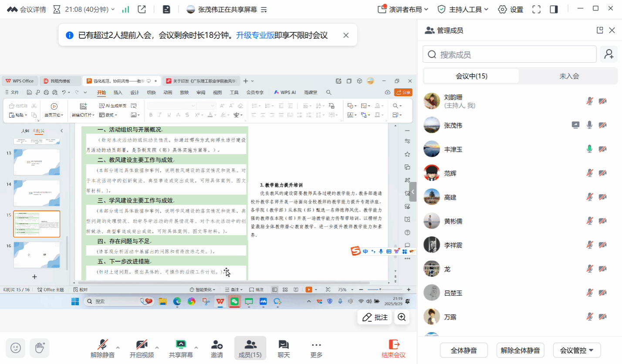Expand the 会议管控 dropdown

[x=577, y=350]
